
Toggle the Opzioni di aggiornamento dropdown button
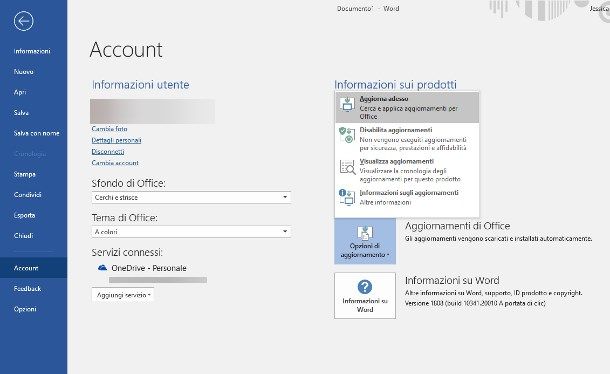point(365,241)
